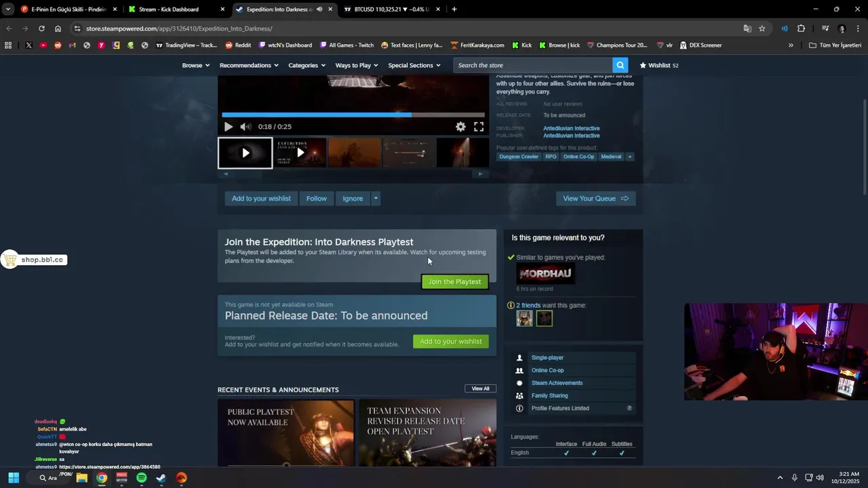Open the Steam Achievements feature link
Viewport: 868px width, 488px height.
557,383
